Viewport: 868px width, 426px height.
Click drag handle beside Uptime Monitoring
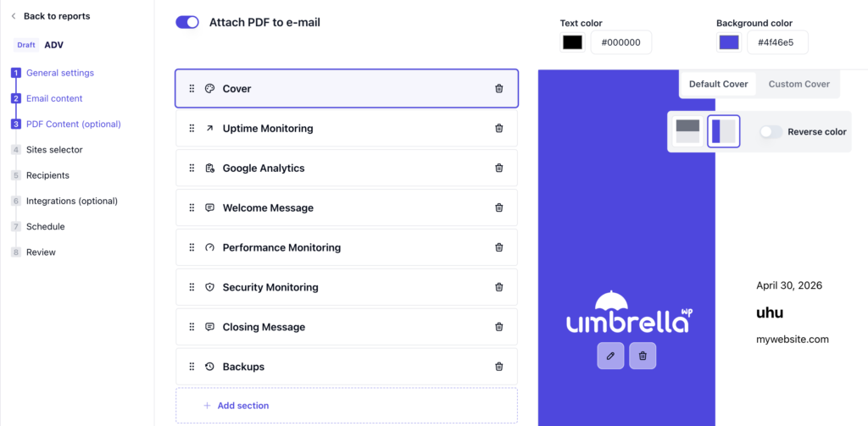coord(192,129)
